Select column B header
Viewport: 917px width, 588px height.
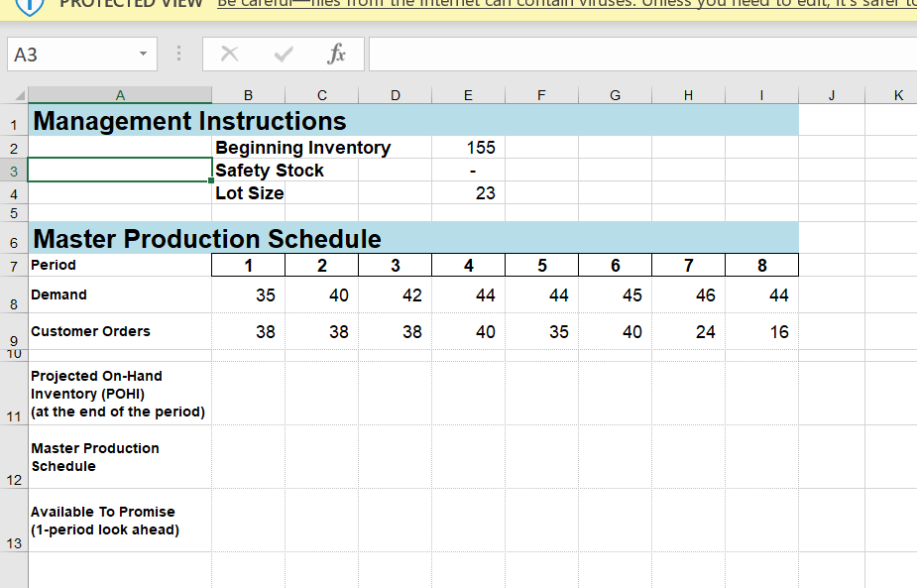[x=249, y=95]
